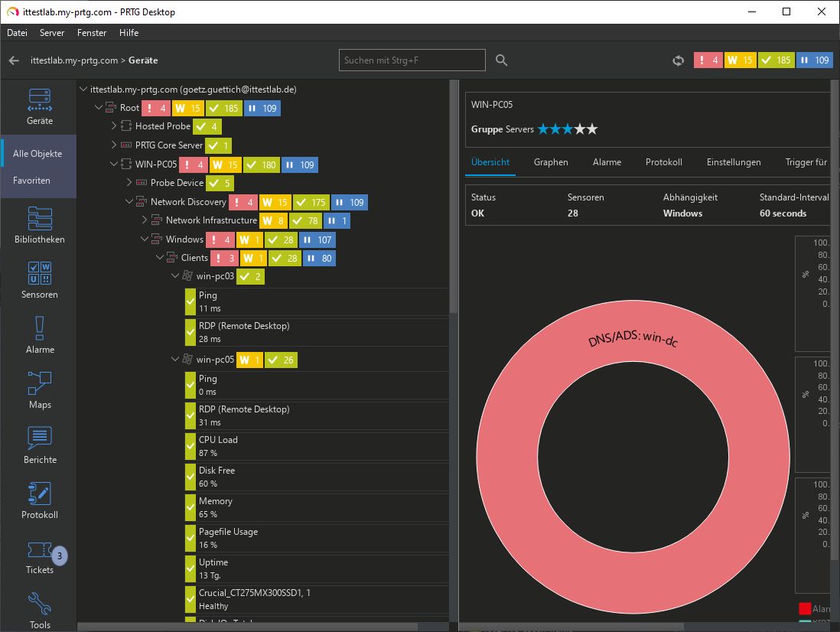The width and height of the screenshot is (840, 632).
Task: Open the Alarme sidebar icon
Action: [39, 335]
